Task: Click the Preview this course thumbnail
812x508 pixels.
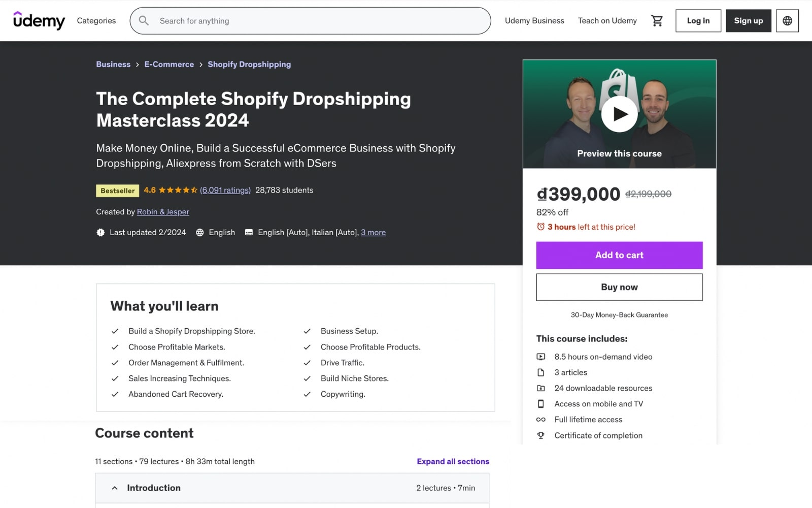Action: pos(619,114)
